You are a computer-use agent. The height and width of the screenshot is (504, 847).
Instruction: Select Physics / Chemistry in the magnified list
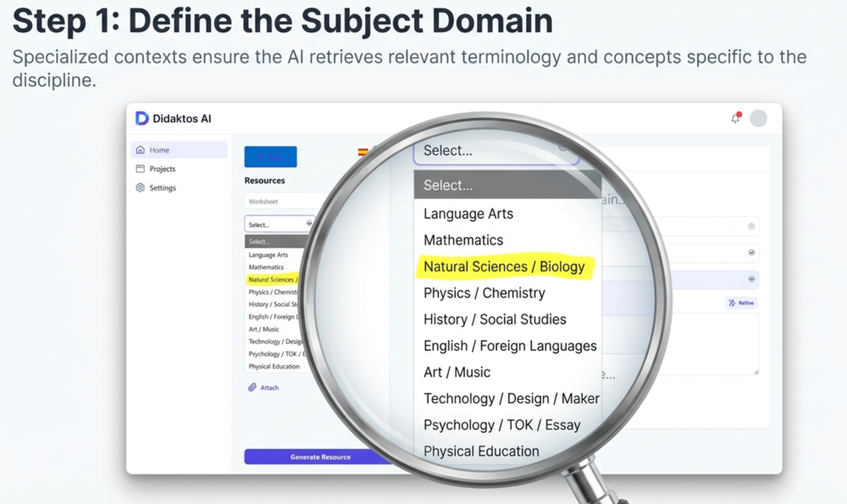[484, 293]
